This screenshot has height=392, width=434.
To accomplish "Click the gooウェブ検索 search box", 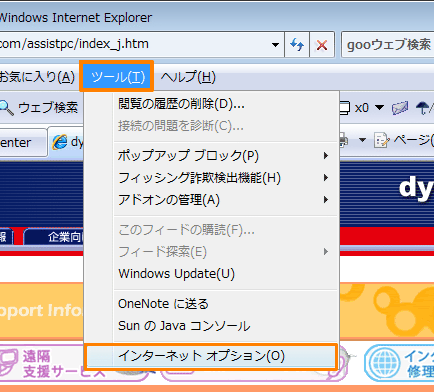I will [388, 45].
